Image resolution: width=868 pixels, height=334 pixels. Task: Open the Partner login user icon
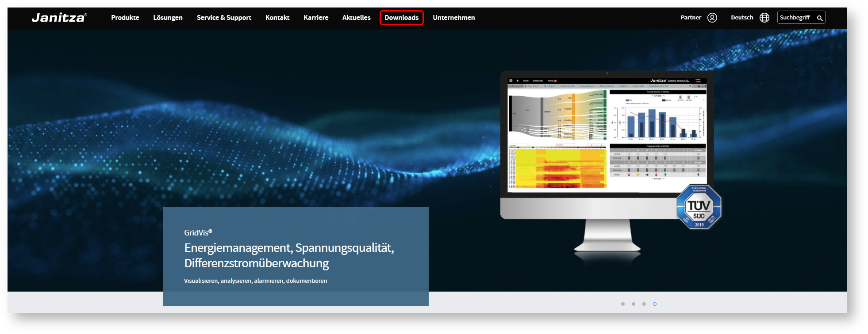click(x=712, y=18)
